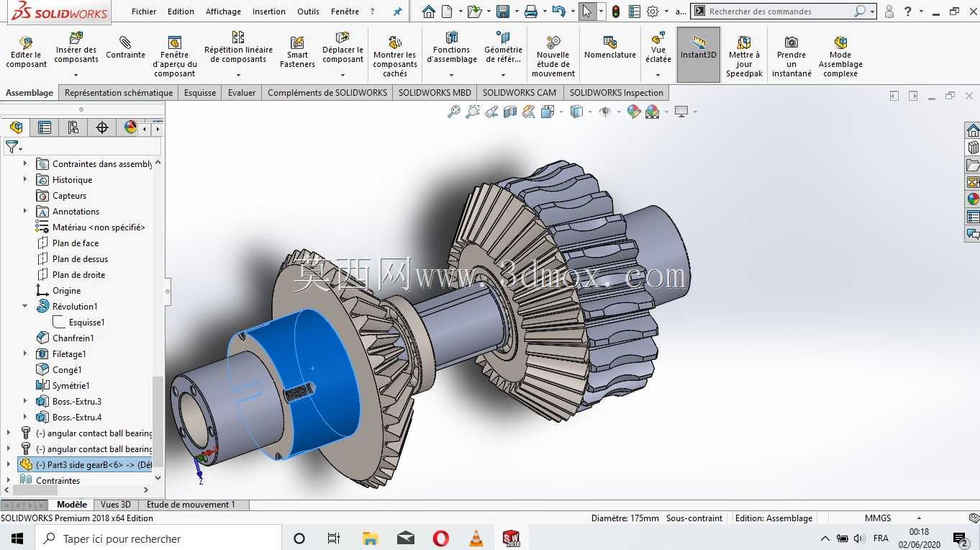980x550 pixels.
Task: Click Vue éclatée tool
Action: (x=658, y=54)
